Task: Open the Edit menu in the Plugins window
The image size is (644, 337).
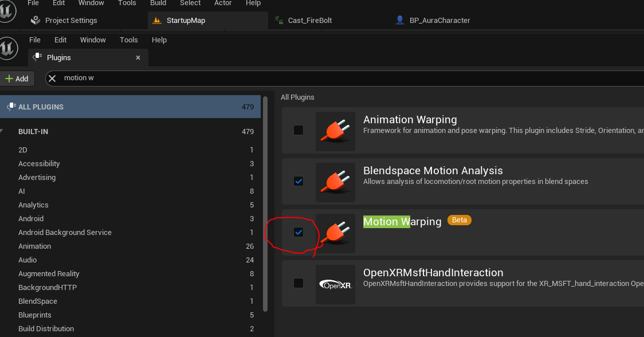Action: (x=60, y=40)
